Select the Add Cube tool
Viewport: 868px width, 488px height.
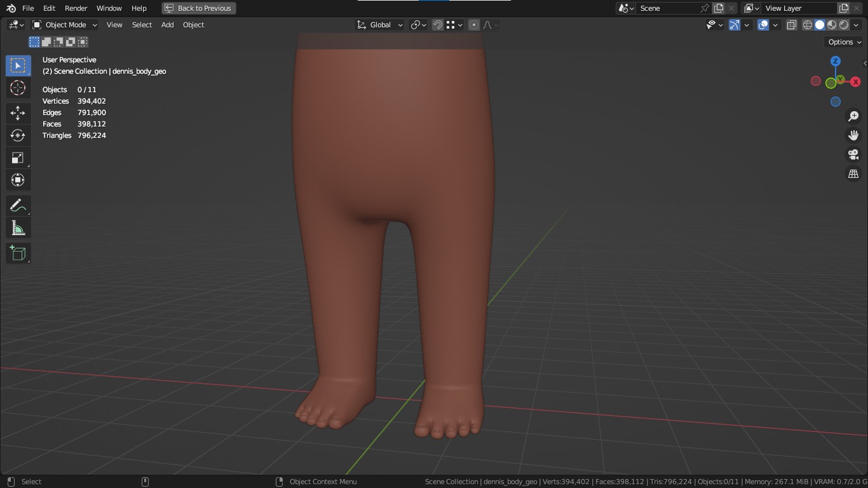18,254
